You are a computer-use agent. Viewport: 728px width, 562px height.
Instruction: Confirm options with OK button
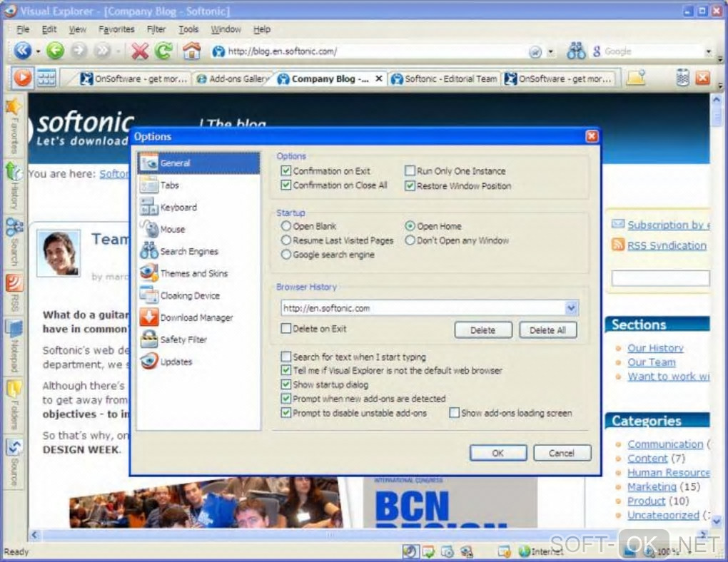(x=497, y=453)
